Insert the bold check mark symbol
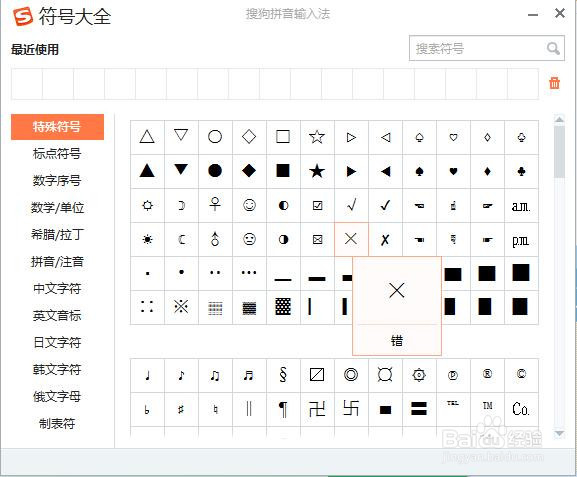The height and width of the screenshot is (477, 577). 385,205
